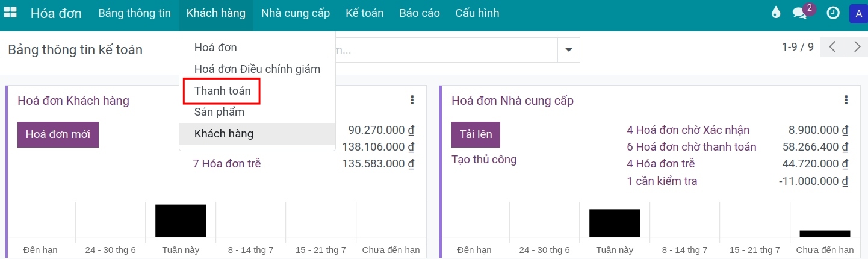Click the Tải lên button
Image resolution: width=868 pixels, height=259 pixels.
[476, 134]
